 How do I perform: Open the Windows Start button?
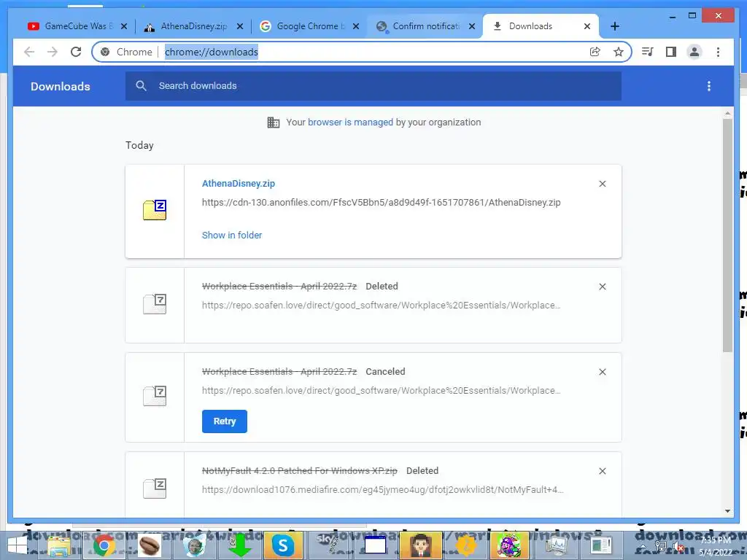18,545
